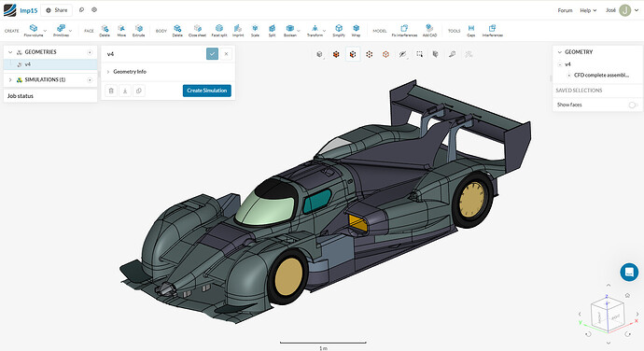Screen dimensions: 644x351
Task: Select the Facet split tool
Action: pos(219,31)
